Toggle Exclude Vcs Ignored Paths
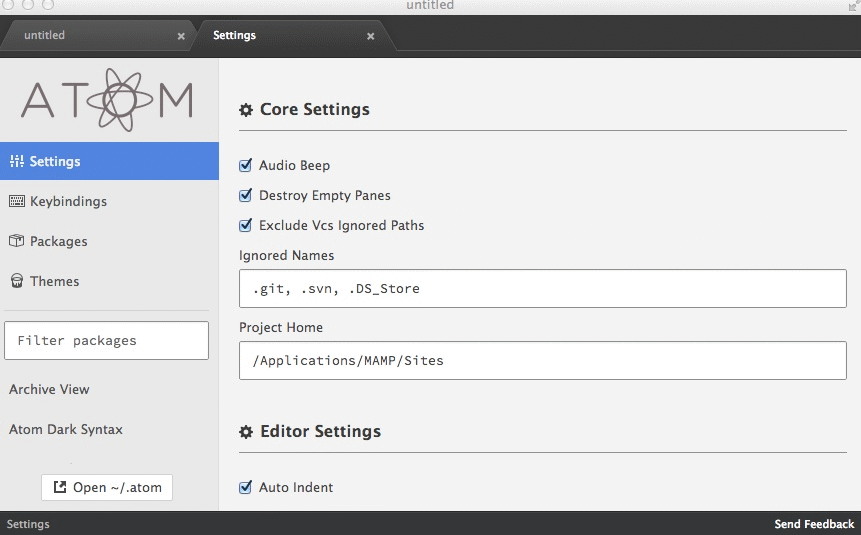This screenshot has height=535, width=861. (x=246, y=225)
